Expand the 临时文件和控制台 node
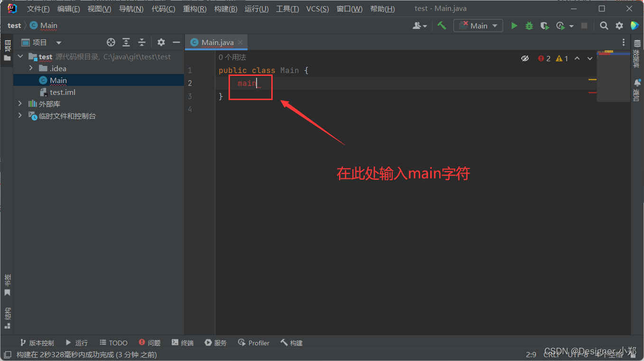Image resolution: width=644 pixels, height=361 pixels. coord(20,115)
